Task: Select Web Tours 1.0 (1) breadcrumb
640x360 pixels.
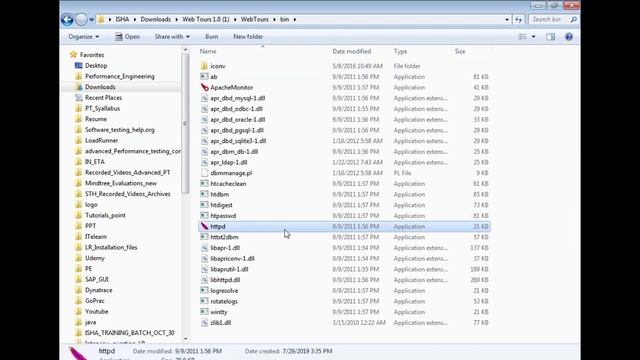Action: click(x=206, y=20)
